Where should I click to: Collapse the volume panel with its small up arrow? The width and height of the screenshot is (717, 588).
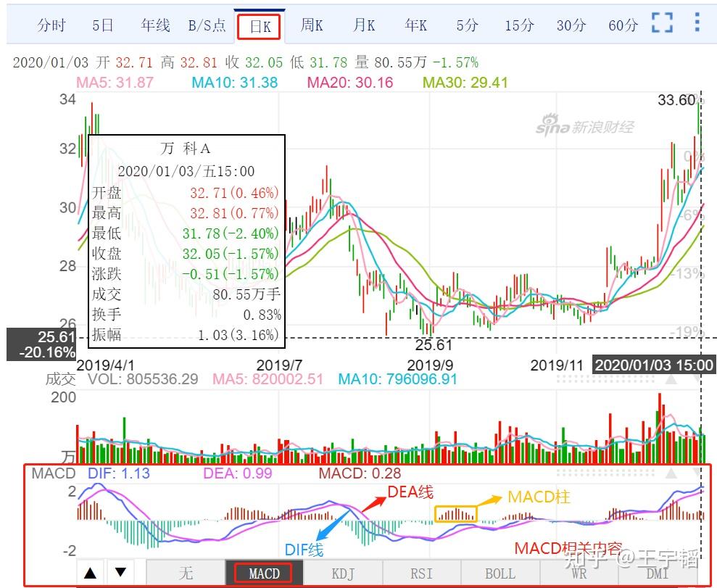[672, 379]
